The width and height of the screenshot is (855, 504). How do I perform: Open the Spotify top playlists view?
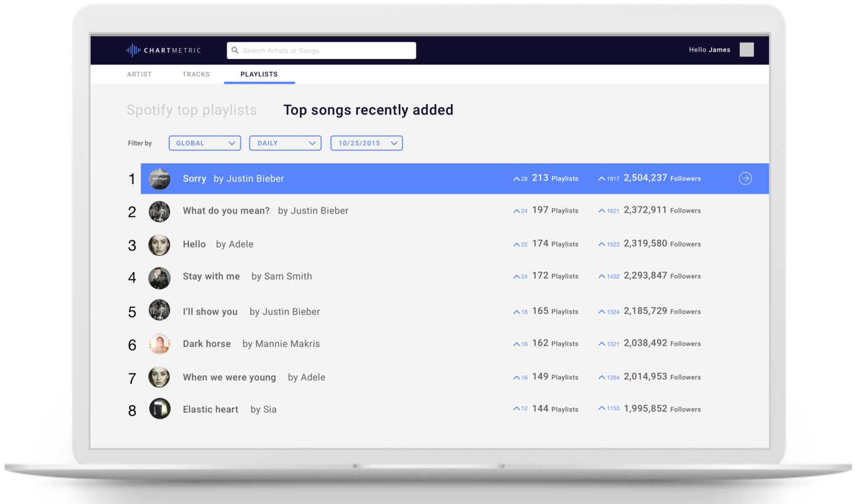coord(192,110)
